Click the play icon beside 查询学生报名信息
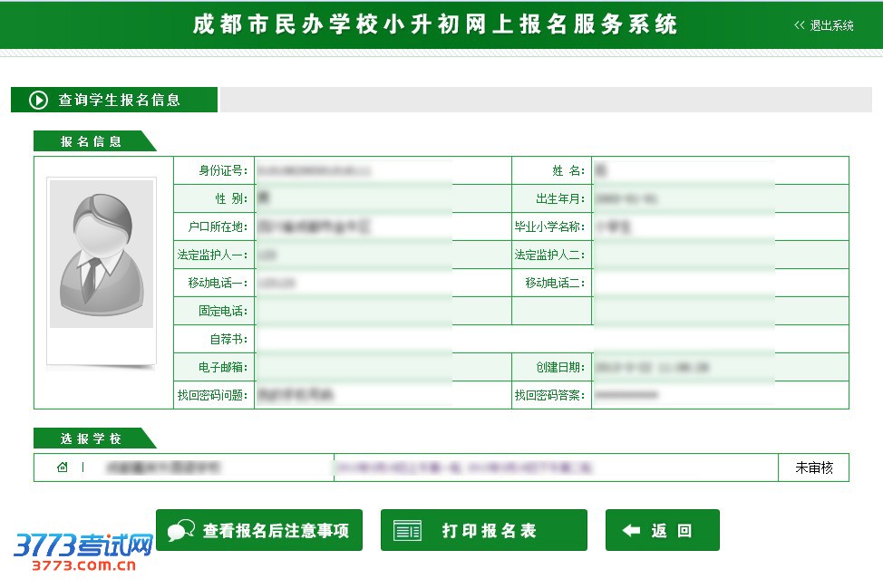The width and height of the screenshot is (883, 588). [x=38, y=100]
